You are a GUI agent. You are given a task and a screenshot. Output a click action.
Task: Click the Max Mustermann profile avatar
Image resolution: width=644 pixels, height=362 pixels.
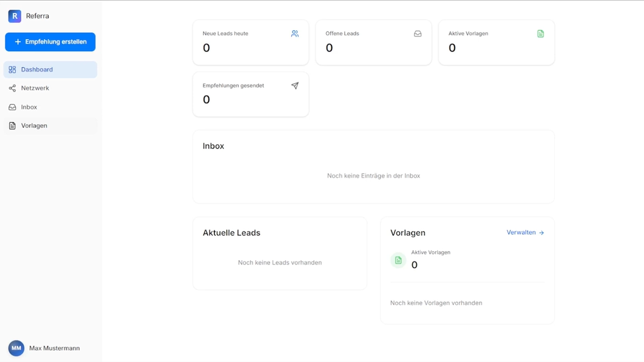coord(16,348)
